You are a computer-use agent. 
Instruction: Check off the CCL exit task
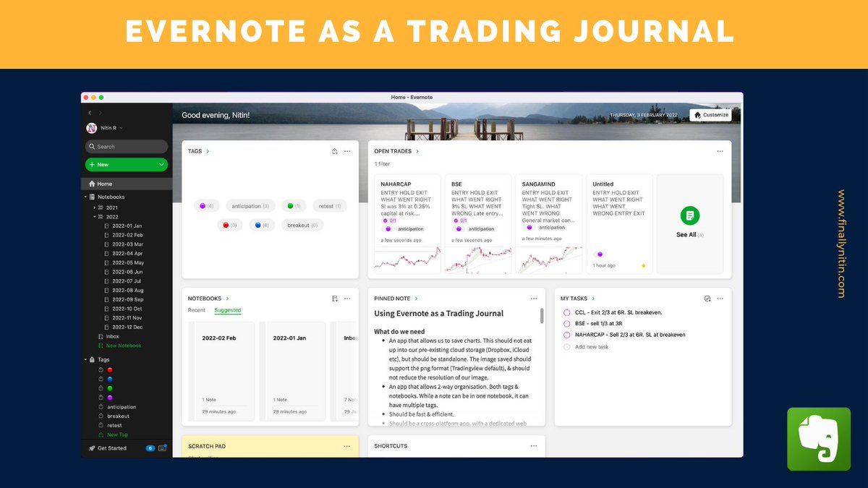point(566,312)
